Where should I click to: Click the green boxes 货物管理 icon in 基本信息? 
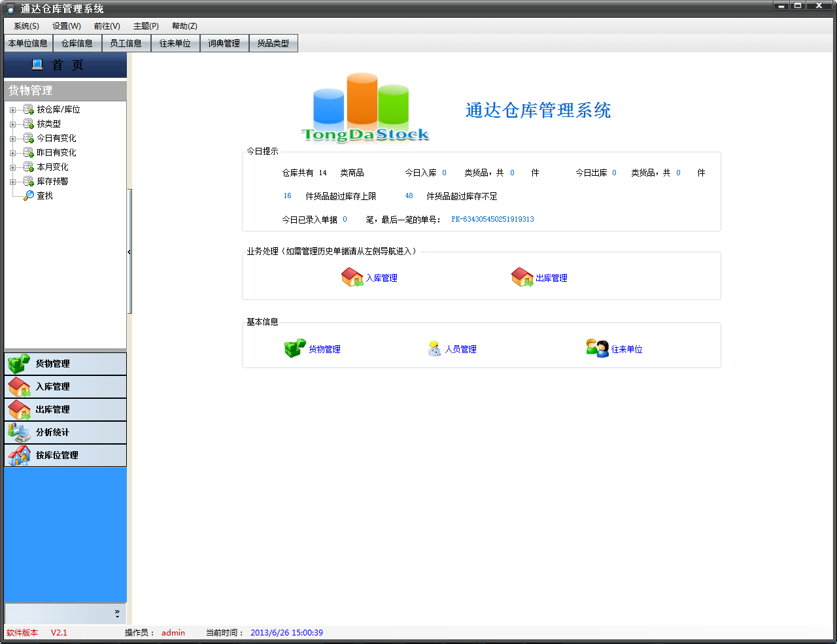[x=295, y=348]
